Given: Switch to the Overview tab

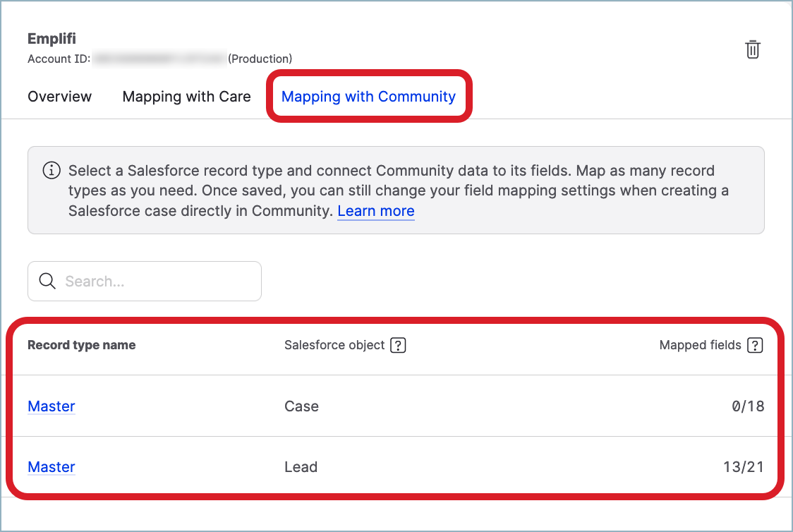Looking at the screenshot, I should click(x=59, y=97).
